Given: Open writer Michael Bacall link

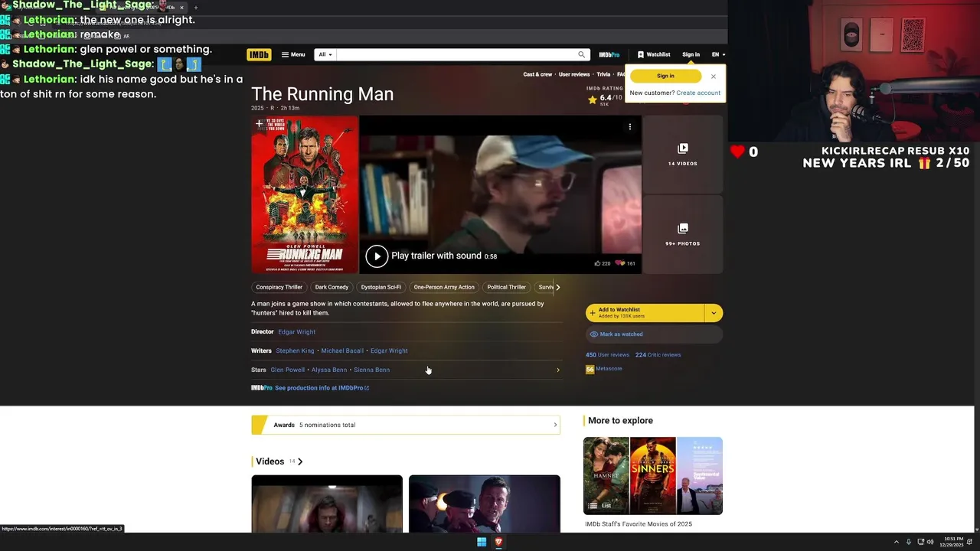Looking at the screenshot, I should [x=342, y=350].
